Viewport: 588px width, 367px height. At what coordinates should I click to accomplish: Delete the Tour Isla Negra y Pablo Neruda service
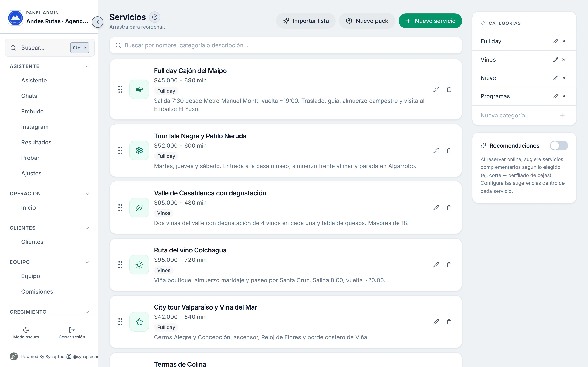pyautogui.click(x=449, y=150)
